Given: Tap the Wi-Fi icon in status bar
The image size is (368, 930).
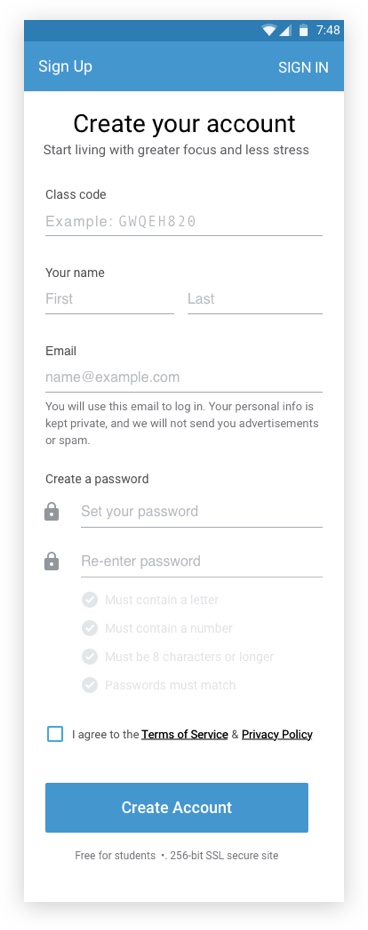Looking at the screenshot, I should point(269,30).
